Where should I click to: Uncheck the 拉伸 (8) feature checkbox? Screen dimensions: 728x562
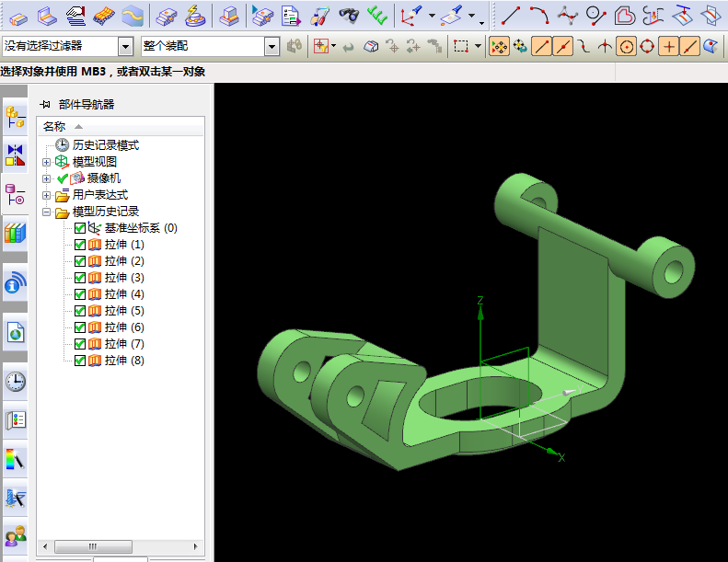click(x=80, y=361)
